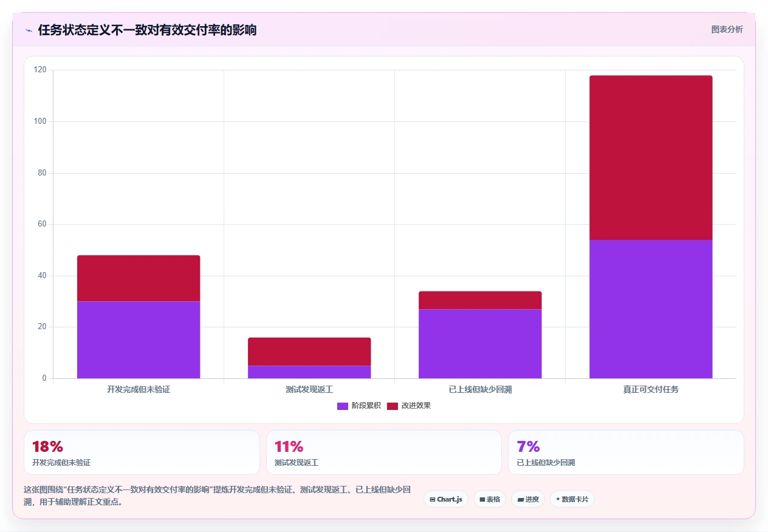Click the axis label 测试发现返工

point(309,389)
